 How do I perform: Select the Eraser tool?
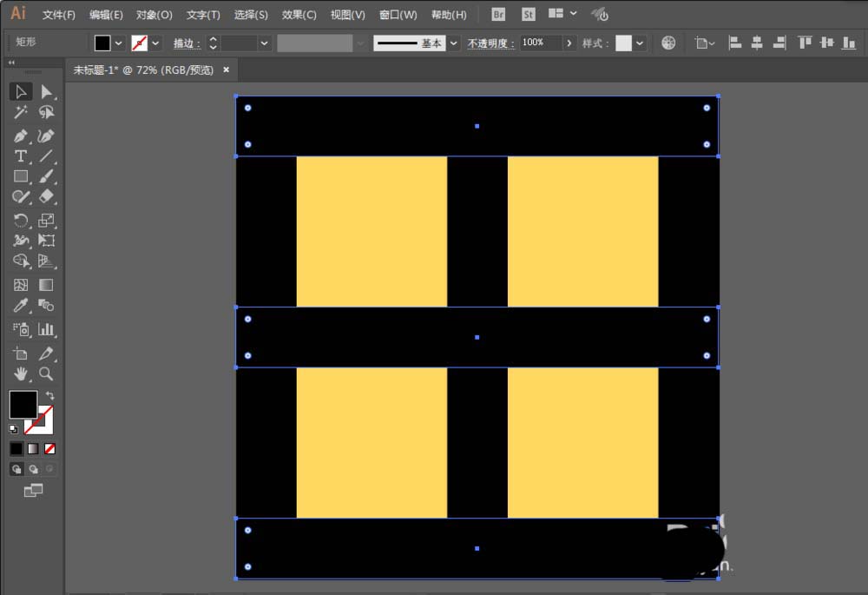coord(47,196)
